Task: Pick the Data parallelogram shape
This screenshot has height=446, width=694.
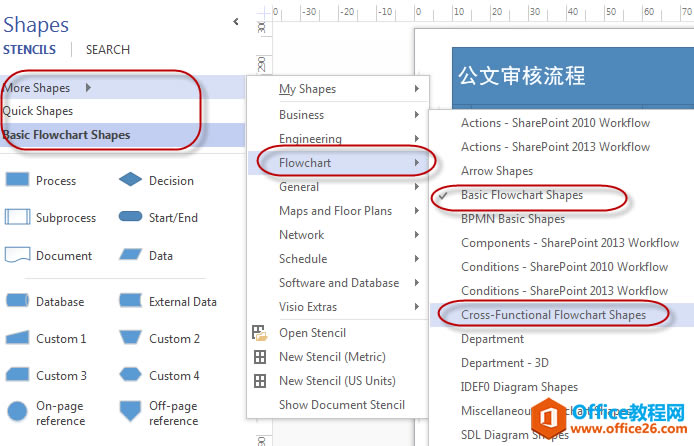Action: [130, 254]
